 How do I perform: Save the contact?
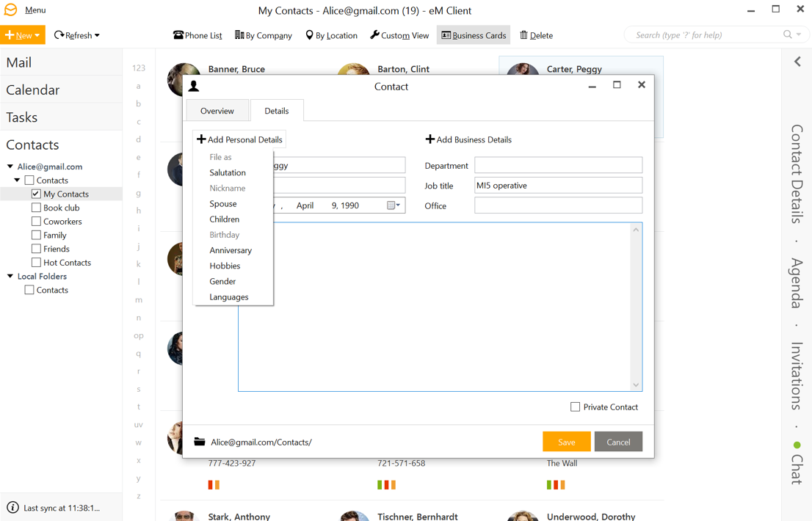click(566, 441)
